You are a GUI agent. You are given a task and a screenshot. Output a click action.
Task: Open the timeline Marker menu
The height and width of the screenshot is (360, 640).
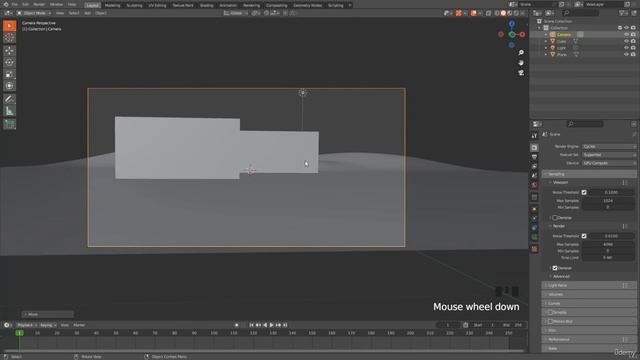pyautogui.click(x=79, y=325)
